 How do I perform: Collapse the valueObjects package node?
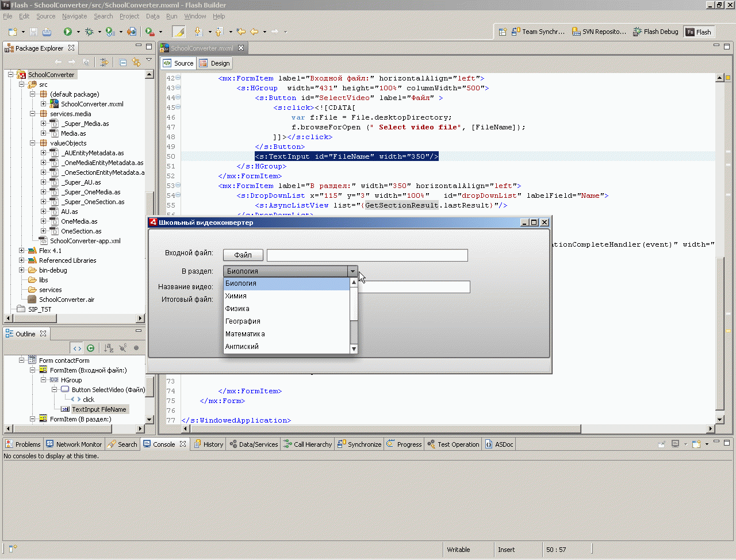click(x=33, y=143)
